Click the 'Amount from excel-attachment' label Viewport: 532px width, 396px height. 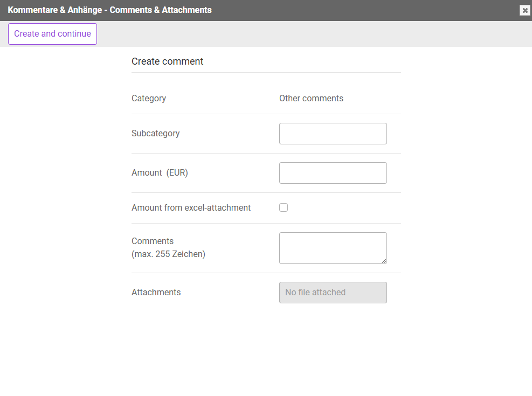click(191, 208)
